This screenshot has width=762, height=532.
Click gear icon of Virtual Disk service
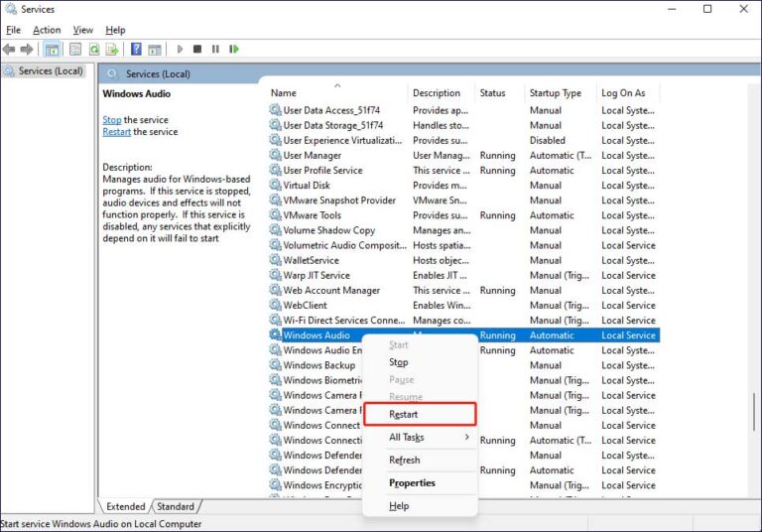(276, 186)
